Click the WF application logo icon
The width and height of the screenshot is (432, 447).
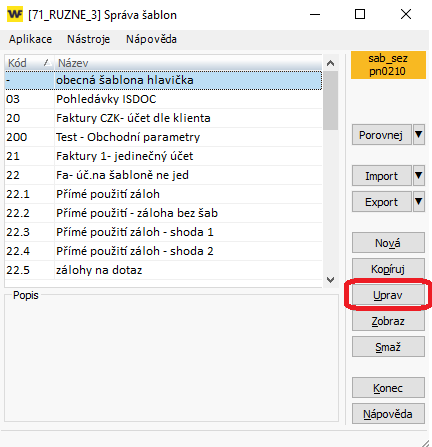point(15,14)
